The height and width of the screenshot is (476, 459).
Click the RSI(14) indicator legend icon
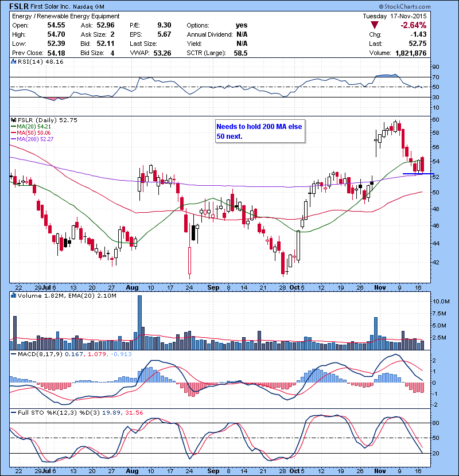click(x=13, y=61)
